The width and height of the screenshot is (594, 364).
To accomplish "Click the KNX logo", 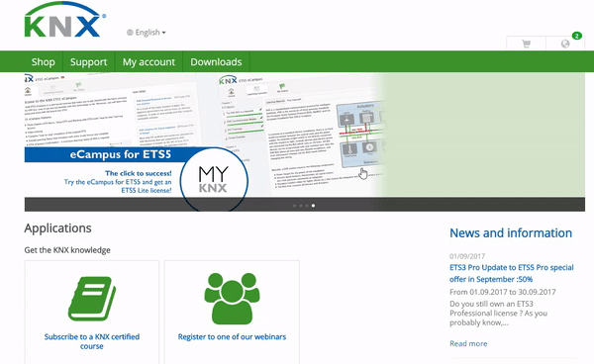I will (65, 20).
